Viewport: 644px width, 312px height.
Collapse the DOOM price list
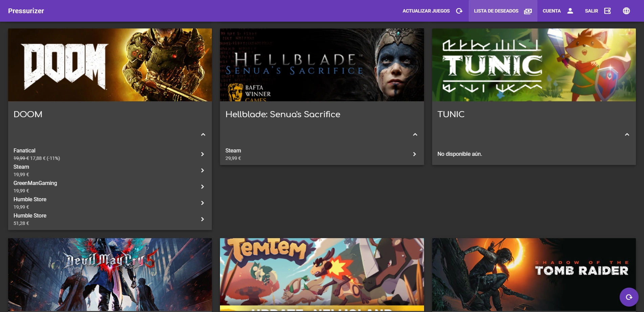pos(203,134)
